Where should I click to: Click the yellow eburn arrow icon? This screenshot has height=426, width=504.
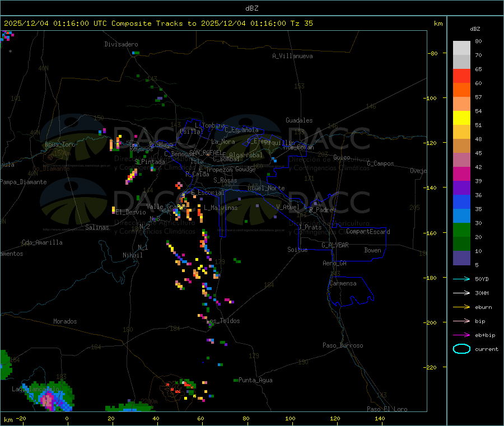click(461, 307)
